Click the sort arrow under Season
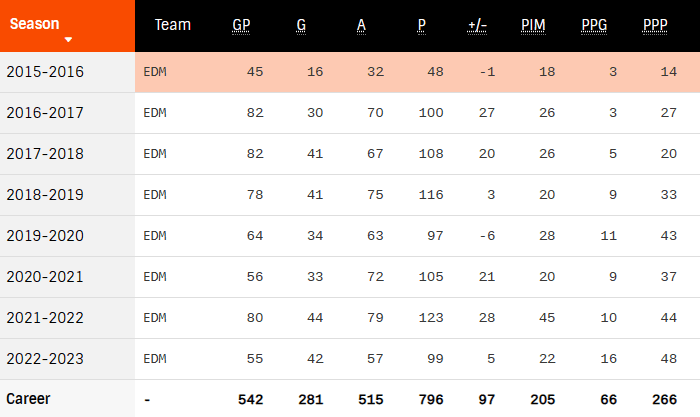700x417 pixels. click(x=68, y=40)
